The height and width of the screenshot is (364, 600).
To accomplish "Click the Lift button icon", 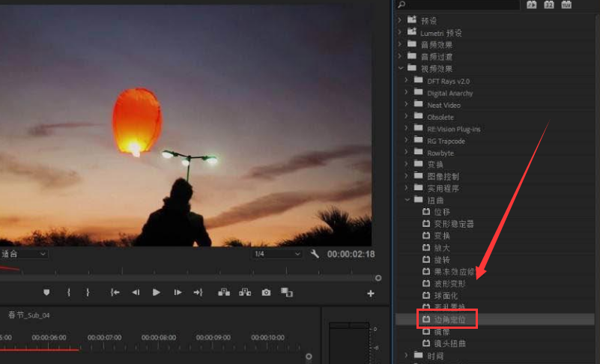I will point(223,292).
